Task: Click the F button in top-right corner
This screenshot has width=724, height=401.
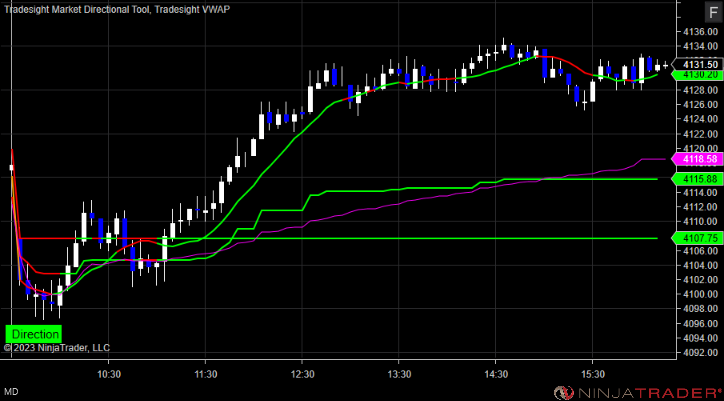Action: tap(711, 13)
